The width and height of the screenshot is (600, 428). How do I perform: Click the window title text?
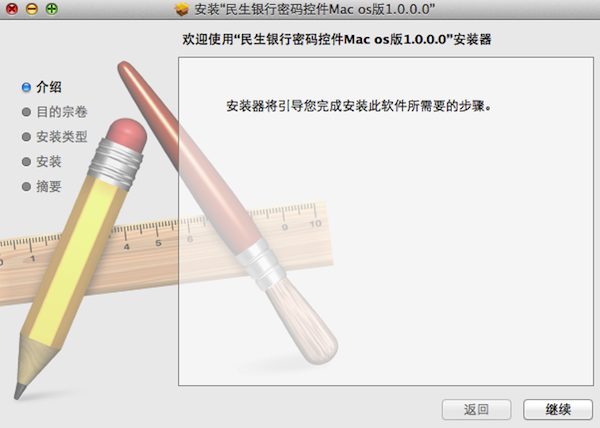click(315, 9)
